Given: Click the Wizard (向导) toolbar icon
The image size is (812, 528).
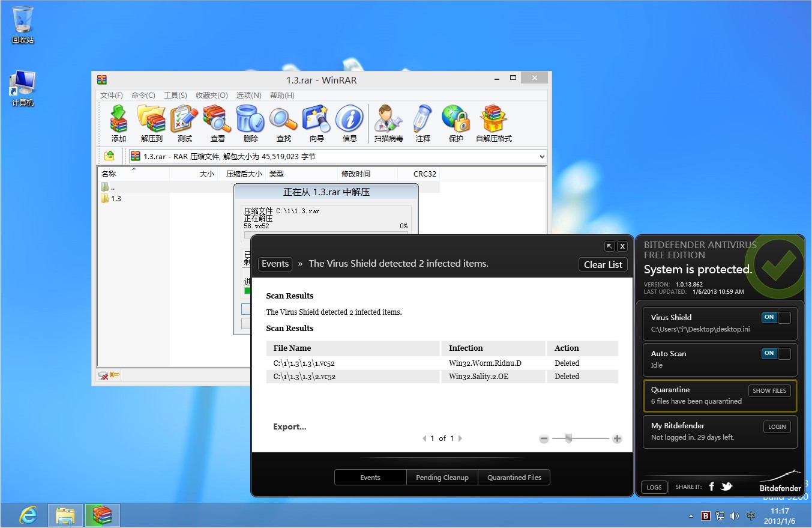Looking at the screenshot, I should pos(316,123).
